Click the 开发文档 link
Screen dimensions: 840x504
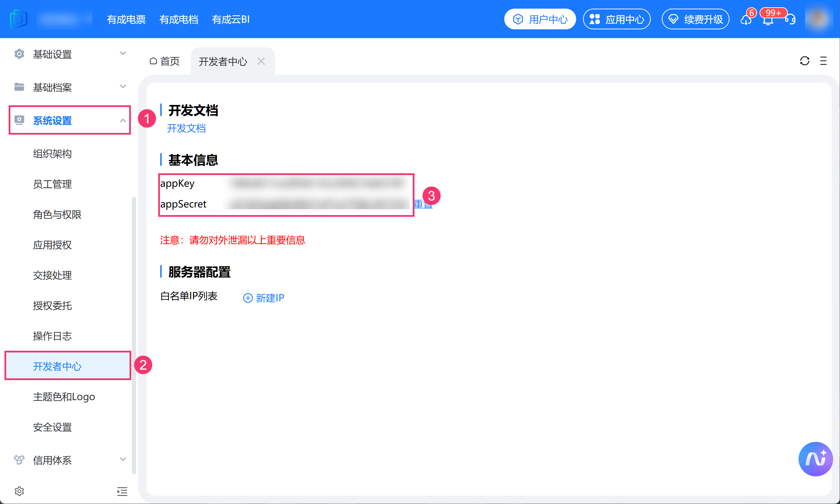186,128
